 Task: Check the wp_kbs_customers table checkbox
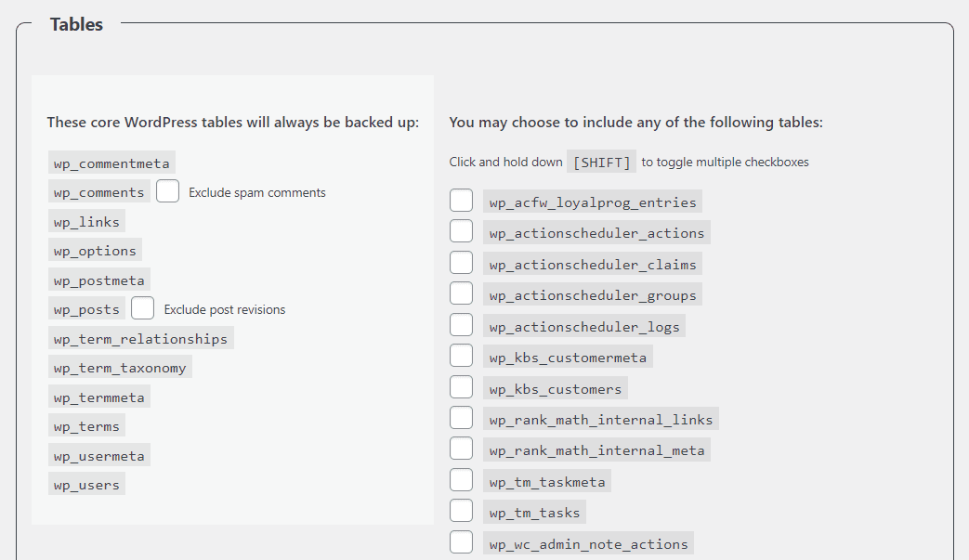coord(461,388)
